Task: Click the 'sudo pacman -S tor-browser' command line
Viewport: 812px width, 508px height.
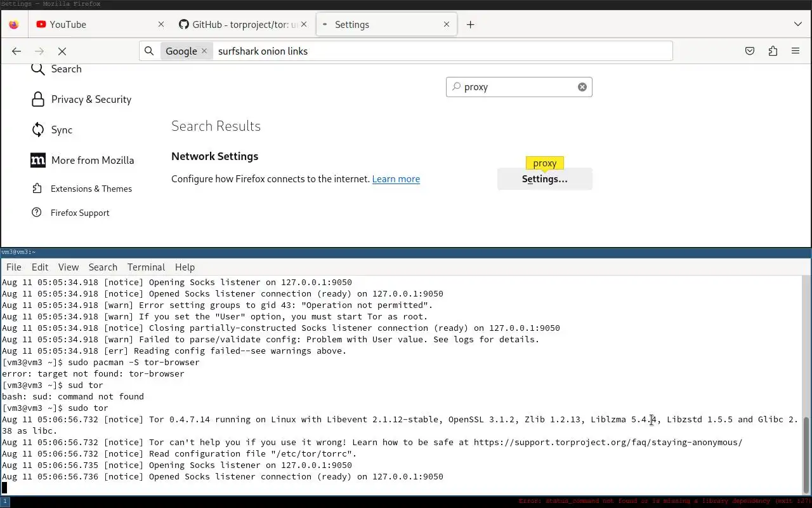Action: 101,362
